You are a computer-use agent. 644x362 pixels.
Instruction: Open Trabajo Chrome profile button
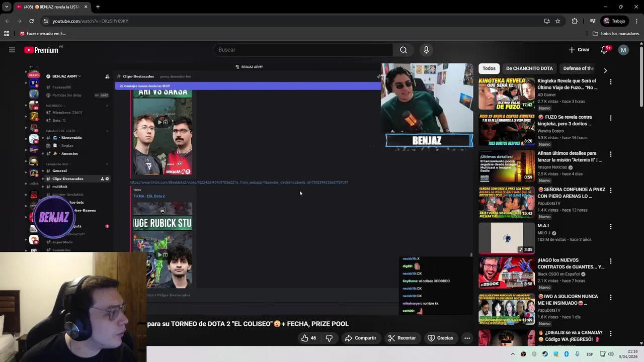tap(614, 21)
